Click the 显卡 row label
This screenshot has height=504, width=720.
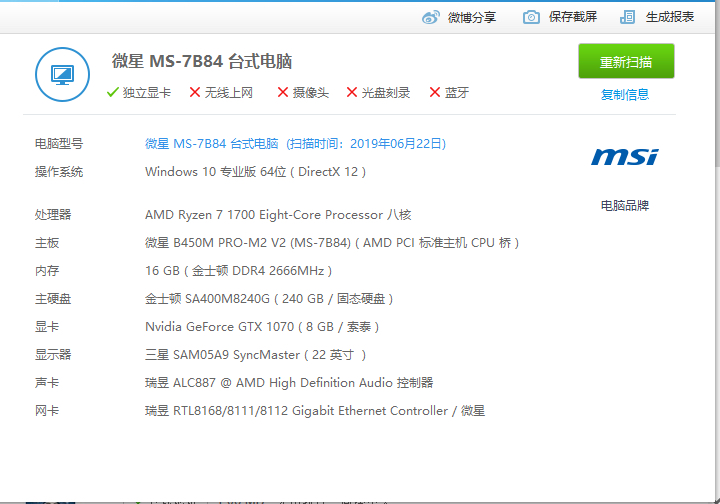[47, 327]
